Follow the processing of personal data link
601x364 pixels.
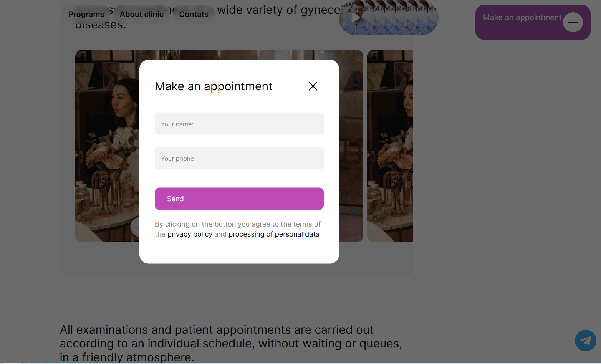point(274,234)
